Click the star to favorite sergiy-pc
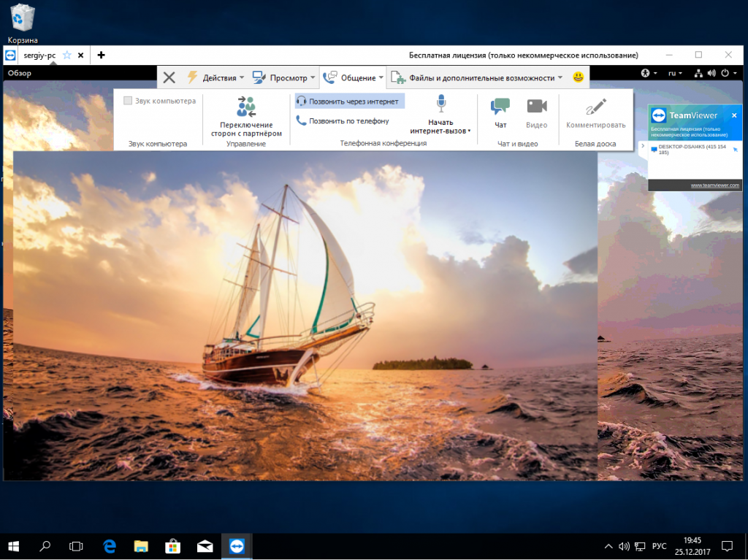Screen dimensions: 748x560 [66, 55]
